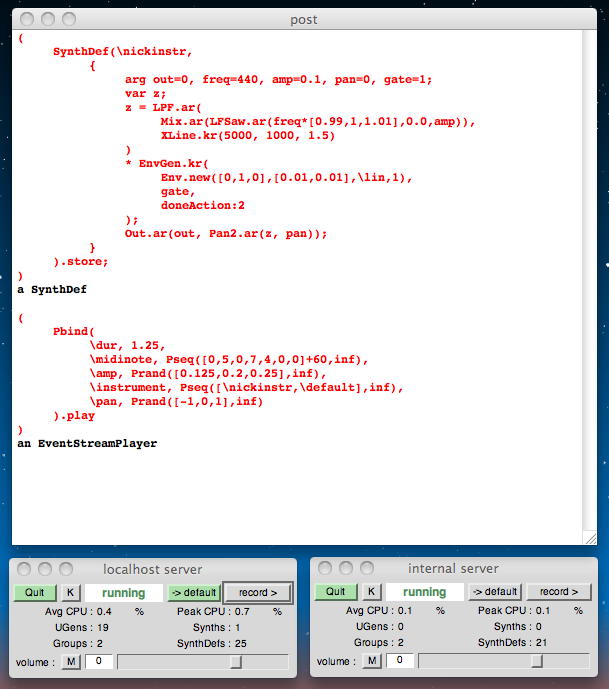Click 'UGens : 0' in internal server

(380, 627)
